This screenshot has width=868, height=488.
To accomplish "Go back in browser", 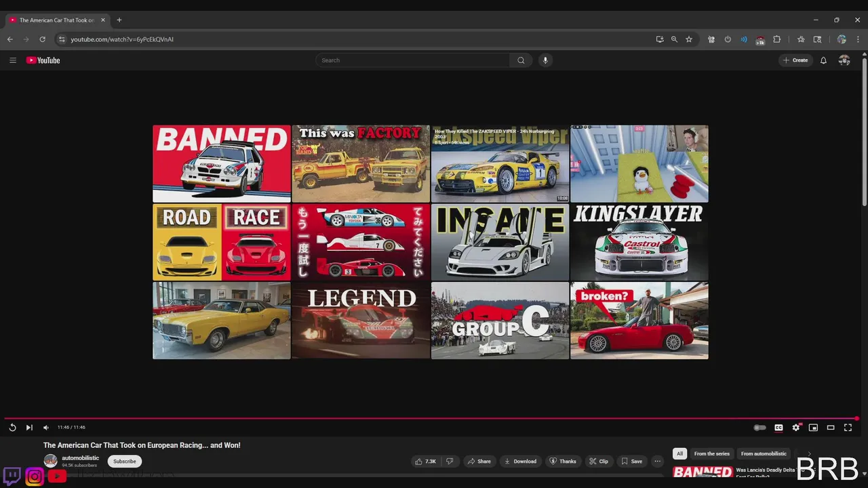I will click(x=10, y=39).
